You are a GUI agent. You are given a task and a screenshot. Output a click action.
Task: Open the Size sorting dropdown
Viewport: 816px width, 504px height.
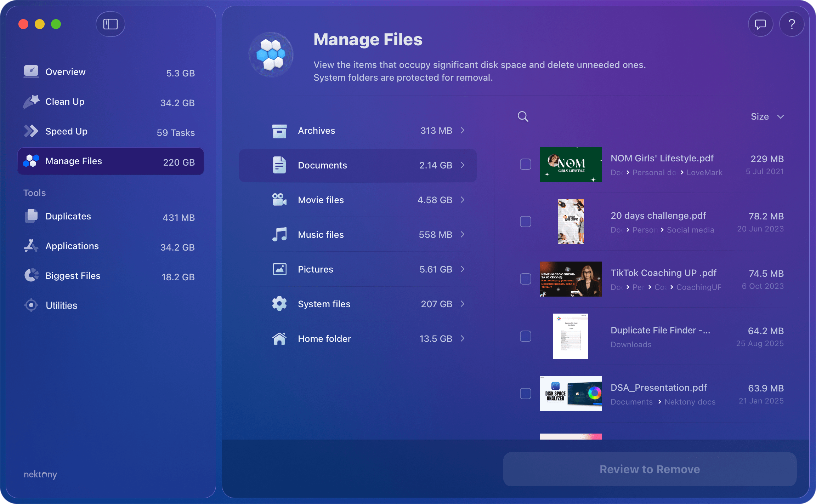pyautogui.click(x=767, y=116)
